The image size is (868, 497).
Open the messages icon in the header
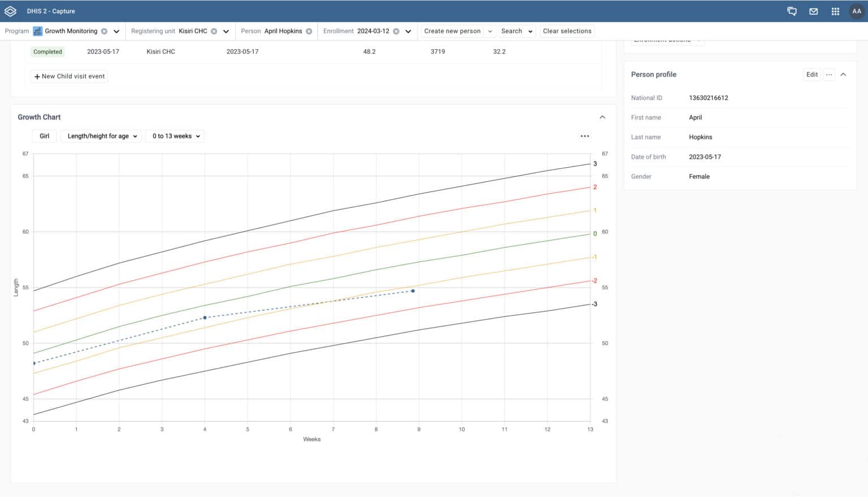813,11
